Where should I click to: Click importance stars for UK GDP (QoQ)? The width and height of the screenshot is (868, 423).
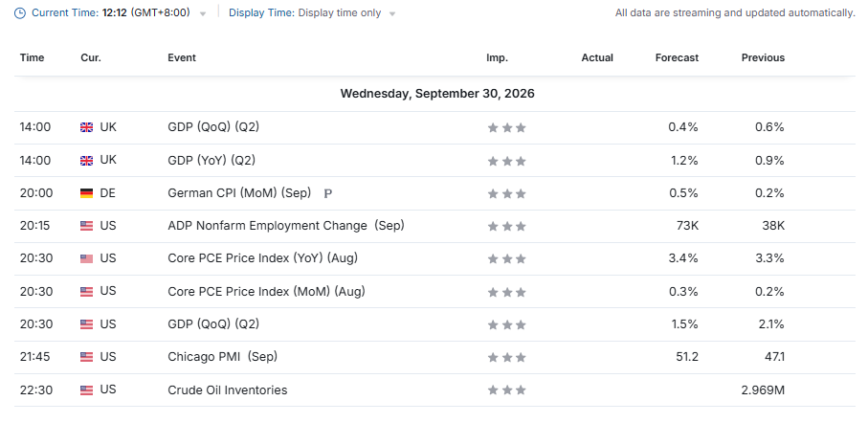[506, 128]
